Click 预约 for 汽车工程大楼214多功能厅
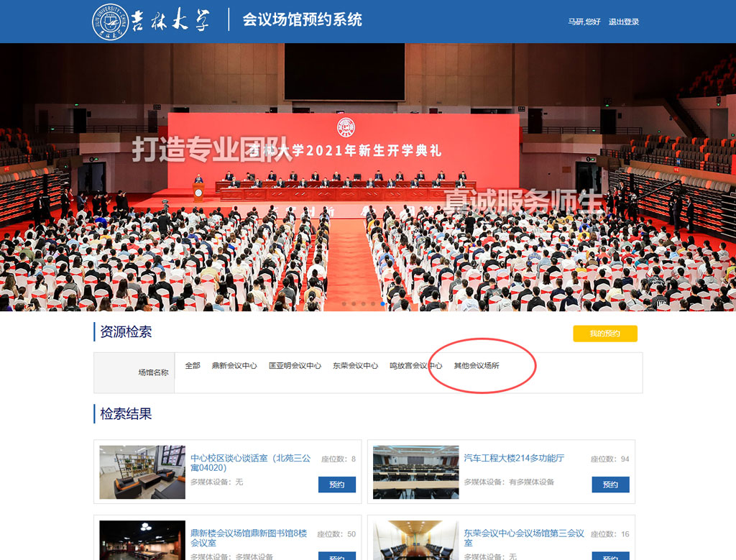This screenshot has height=560, width=736. (611, 485)
